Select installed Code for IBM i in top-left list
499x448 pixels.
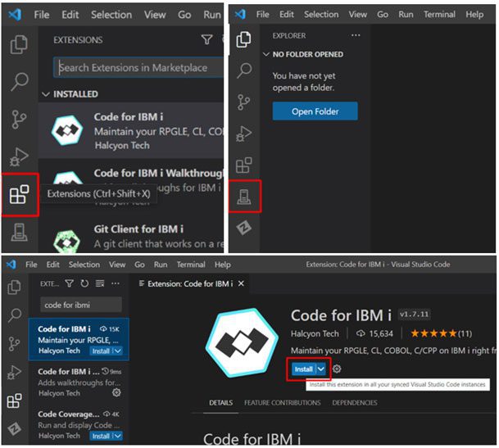(x=131, y=131)
